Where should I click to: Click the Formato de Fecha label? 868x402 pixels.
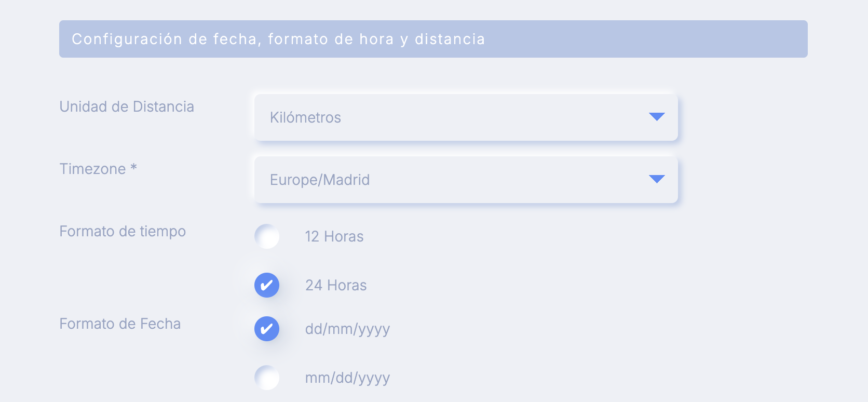pyautogui.click(x=120, y=324)
